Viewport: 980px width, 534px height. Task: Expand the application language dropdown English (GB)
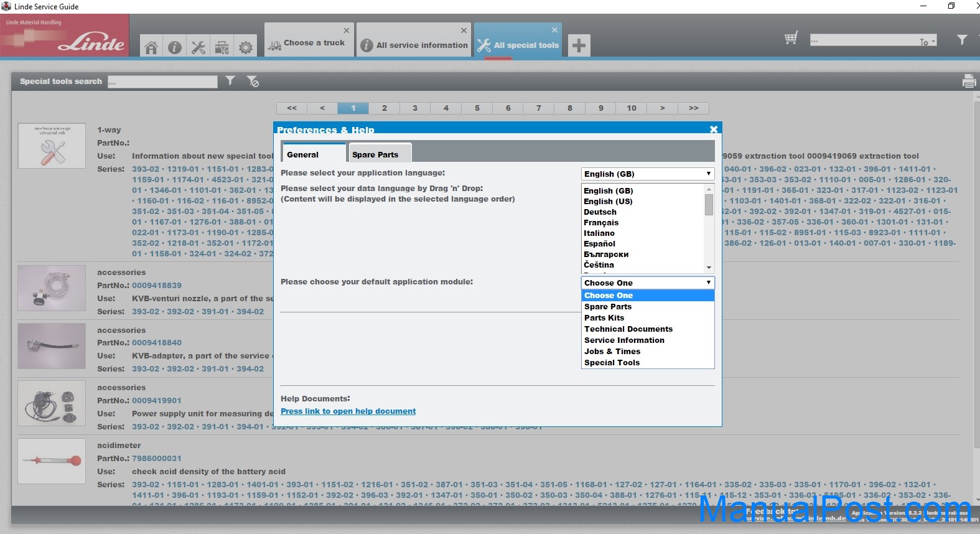[648, 174]
